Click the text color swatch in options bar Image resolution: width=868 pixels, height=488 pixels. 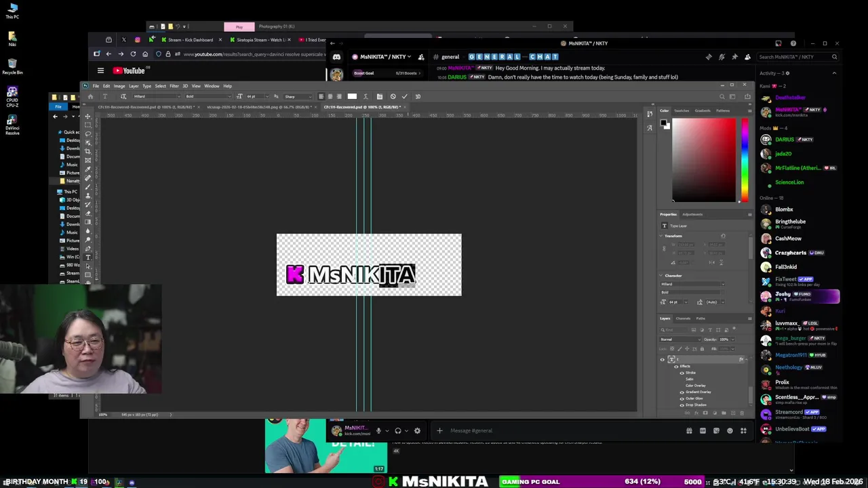click(x=352, y=96)
